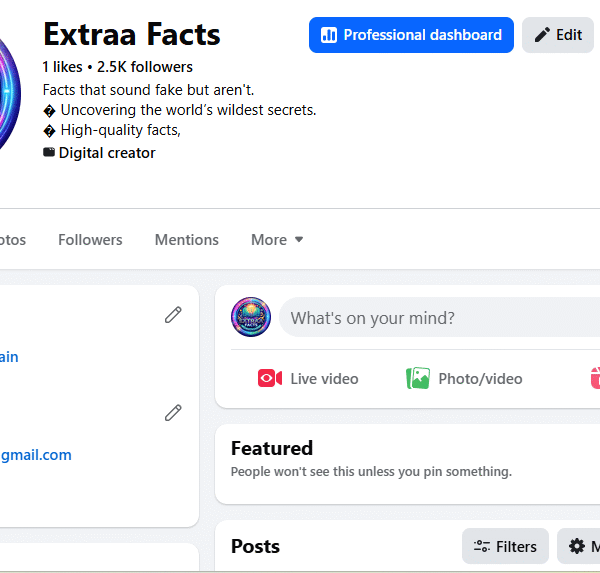Screen dimensions: 600x573
Task: Click the Featured section heading
Action: tap(272, 448)
